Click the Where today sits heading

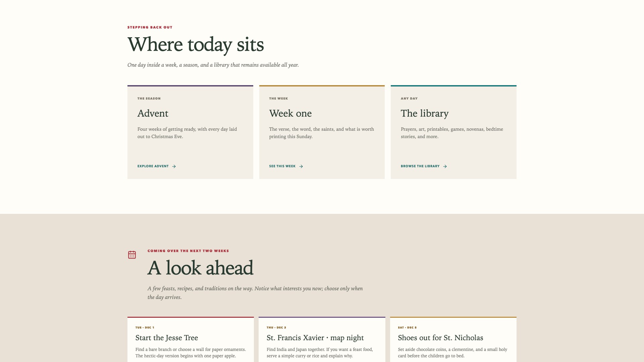196,45
